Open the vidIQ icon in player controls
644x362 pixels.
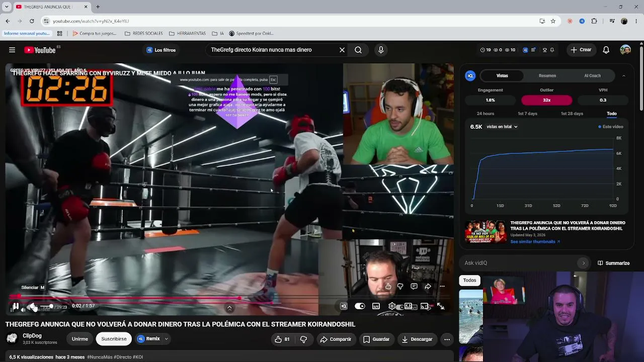pos(344,306)
